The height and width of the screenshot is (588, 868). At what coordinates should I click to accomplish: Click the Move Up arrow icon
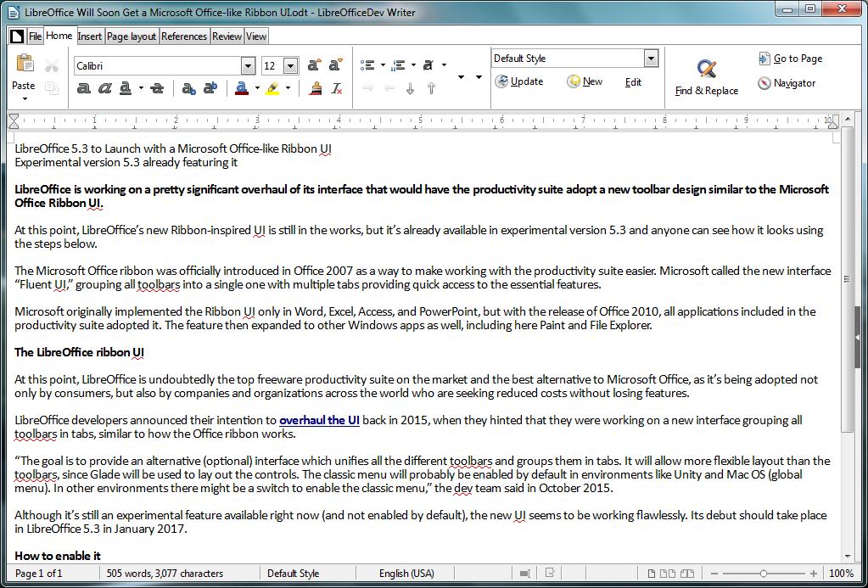(x=431, y=88)
